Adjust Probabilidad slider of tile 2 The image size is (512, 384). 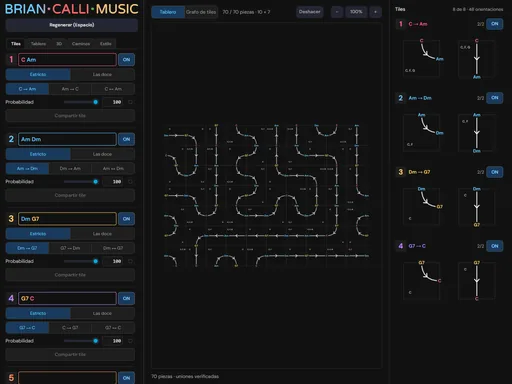(81, 182)
